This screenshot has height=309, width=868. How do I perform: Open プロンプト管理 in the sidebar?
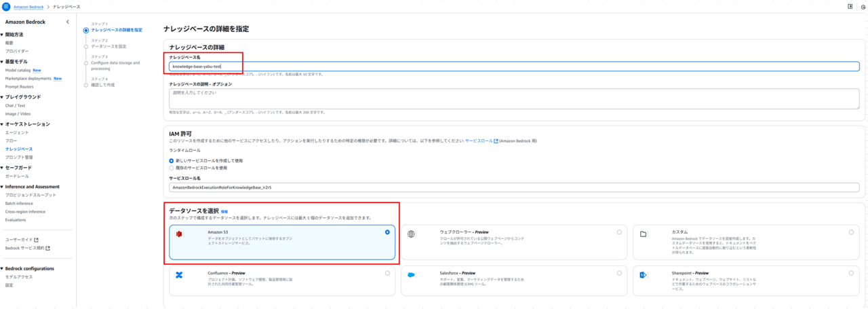(19, 157)
